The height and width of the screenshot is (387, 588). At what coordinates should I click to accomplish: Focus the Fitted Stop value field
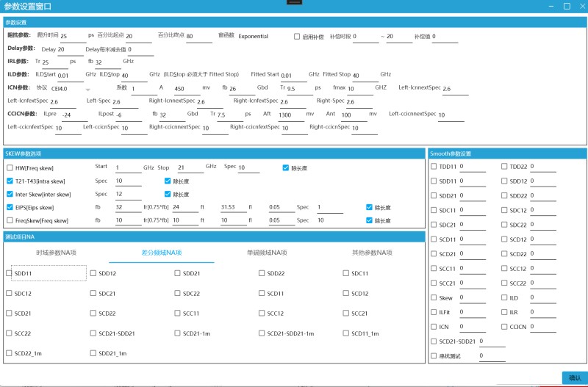pos(365,76)
